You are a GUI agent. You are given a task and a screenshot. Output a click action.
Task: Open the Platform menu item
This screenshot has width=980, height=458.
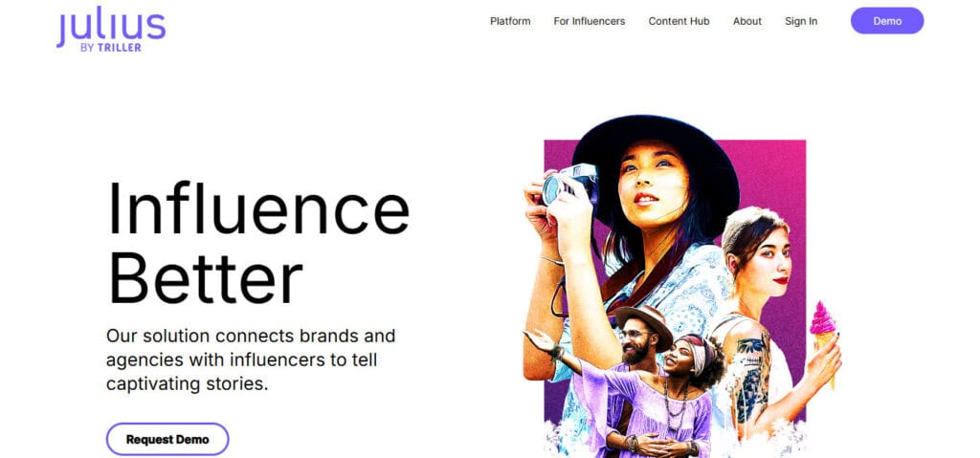click(x=510, y=21)
